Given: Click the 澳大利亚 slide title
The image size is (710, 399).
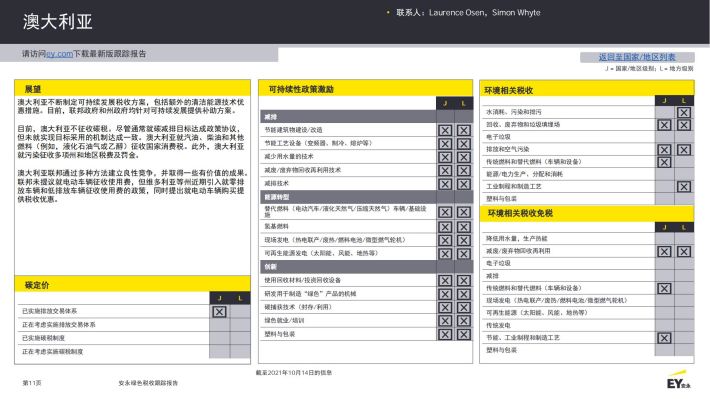Looking at the screenshot, I should pyautogui.click(x=58, y=22).
